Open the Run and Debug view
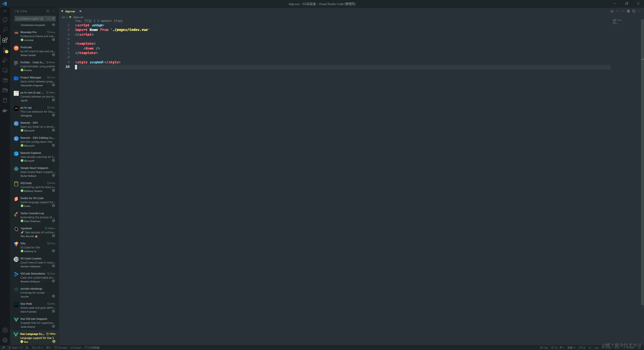Image resolution: width=644 pixels, height=350 pixels. click(x=5, y=60)
